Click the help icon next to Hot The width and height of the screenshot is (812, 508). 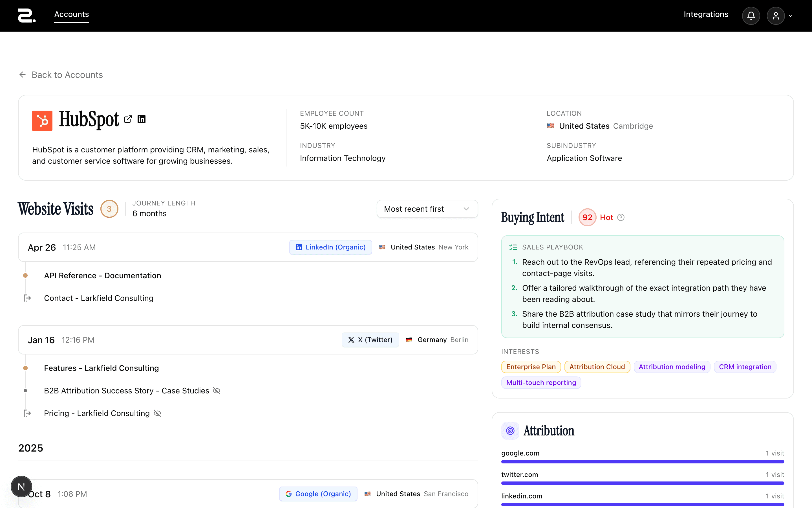click(621, 217)
